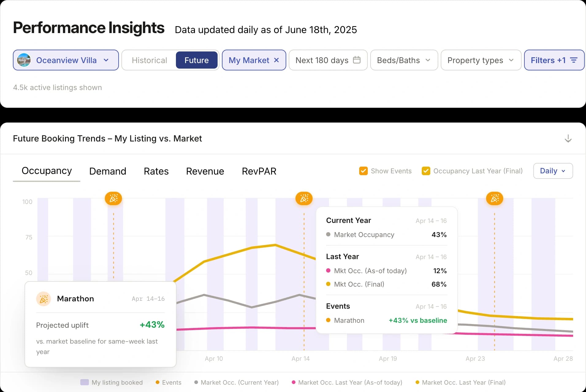Image resolution: width=586 pixels, height=392 pixels.
Task: Select the RevPAR metric tab
Action: [259, 171]
